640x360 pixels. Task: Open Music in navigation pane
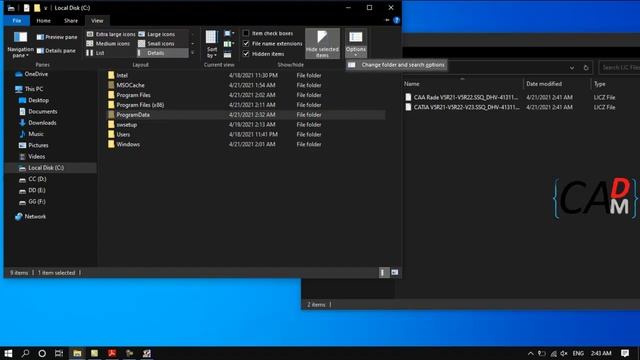pyautogui.click(x=31, y=134)
